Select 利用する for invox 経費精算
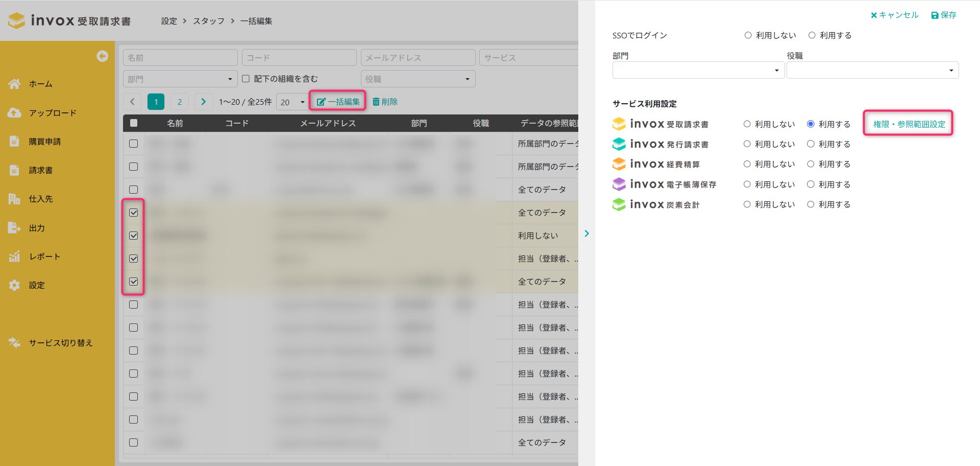Image resolution: width=980 pixels, height=466 pixels. click(811, 164)
